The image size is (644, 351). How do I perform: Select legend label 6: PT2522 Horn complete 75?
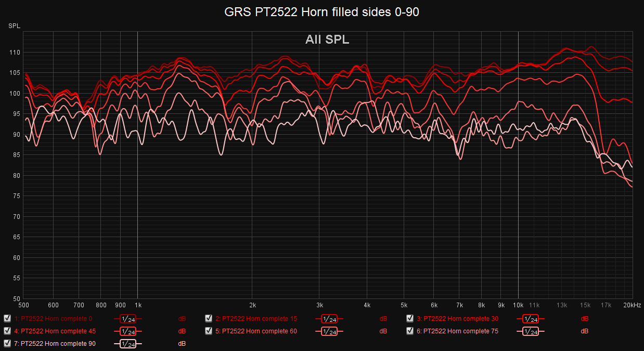tap(458, 331)
